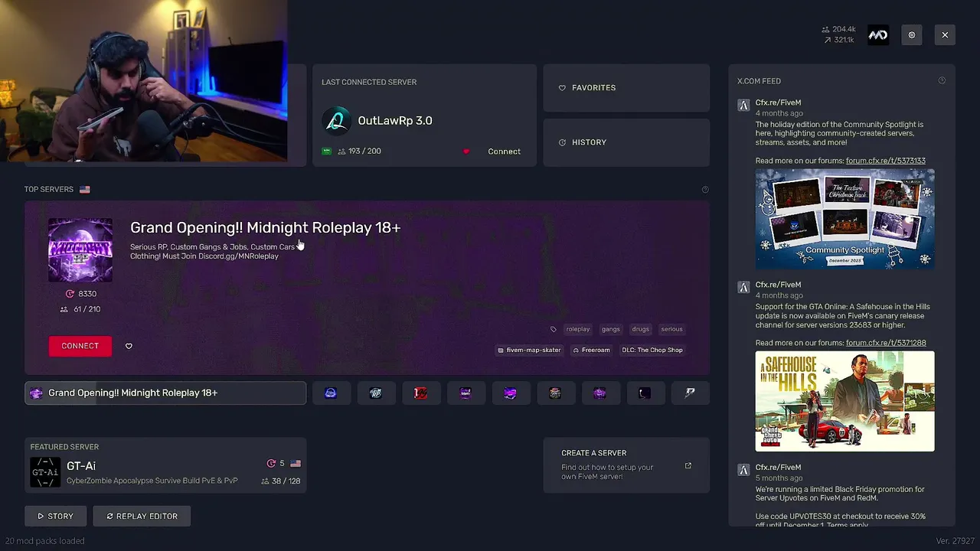Screen dimensions: 980x551
Task: Select the red server icon in carousel
Action: tap(420, 393)
